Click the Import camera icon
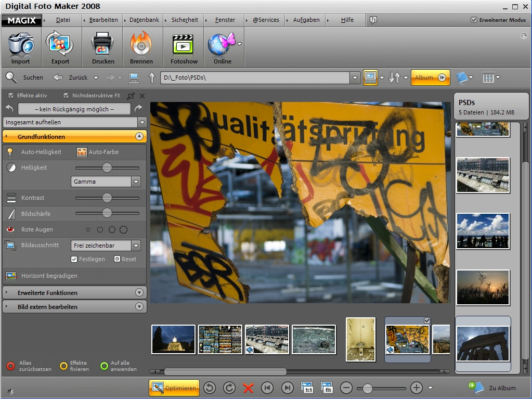This screenshot has height=399, width=532. point(21,44)
